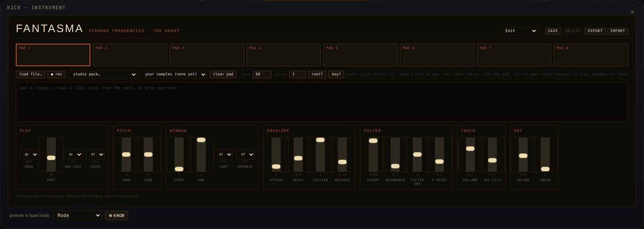The height and width of the screenshot is (229, 644).
Task: Click the CRUSH output slider
Action: tap(545, 155)
